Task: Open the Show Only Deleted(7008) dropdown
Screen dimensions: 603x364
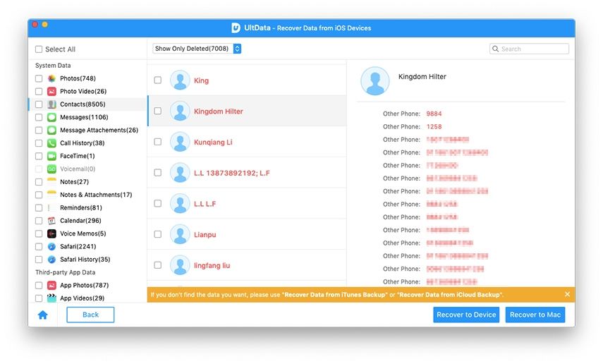Action: [x=197, y=49]
